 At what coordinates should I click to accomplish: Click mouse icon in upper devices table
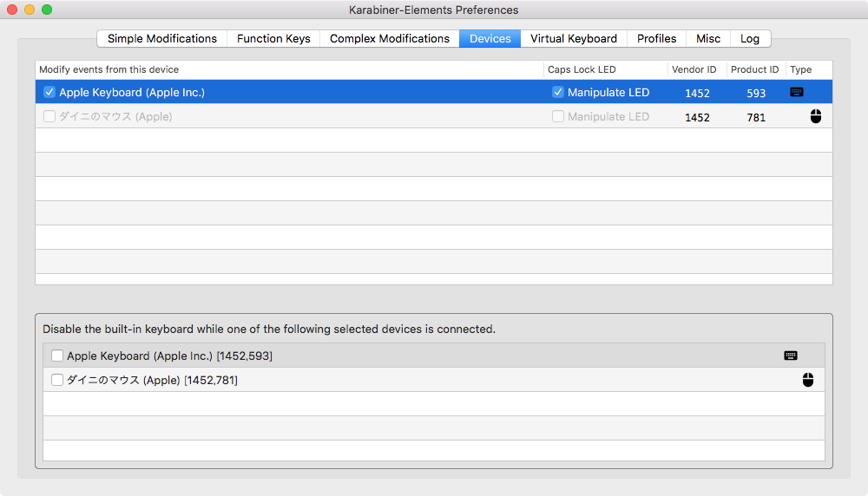point(816,116)
